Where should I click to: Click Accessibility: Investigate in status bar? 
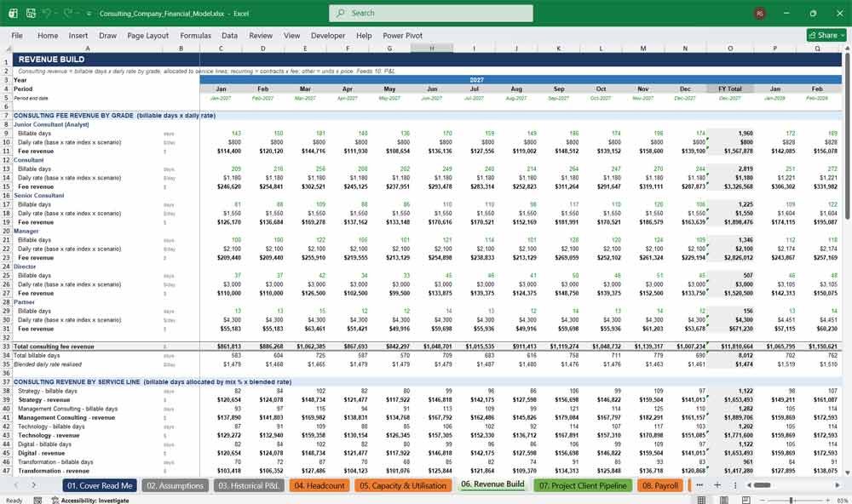(90, 501)
